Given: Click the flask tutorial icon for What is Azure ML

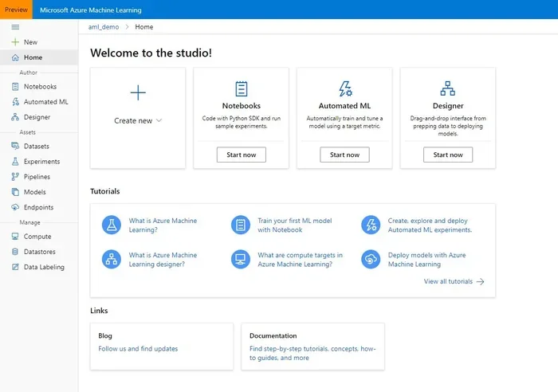Looking at the screenshot, I should click(x=112, y=225).
